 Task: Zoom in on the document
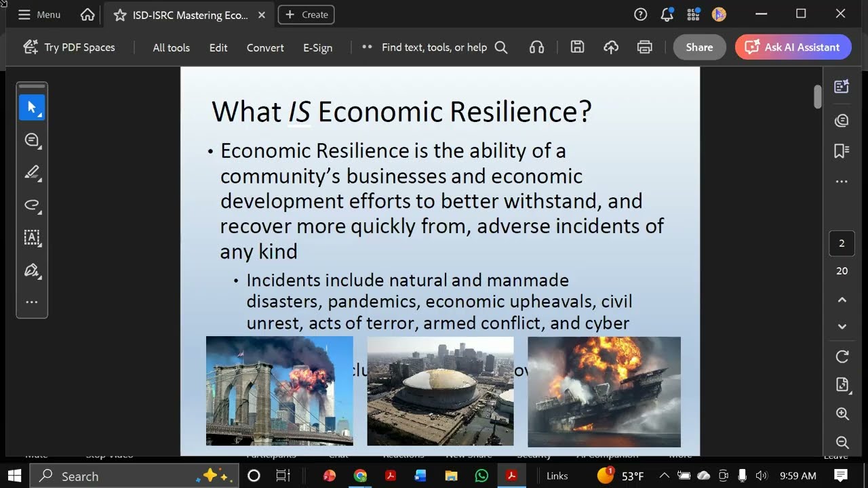click(842, 414)
